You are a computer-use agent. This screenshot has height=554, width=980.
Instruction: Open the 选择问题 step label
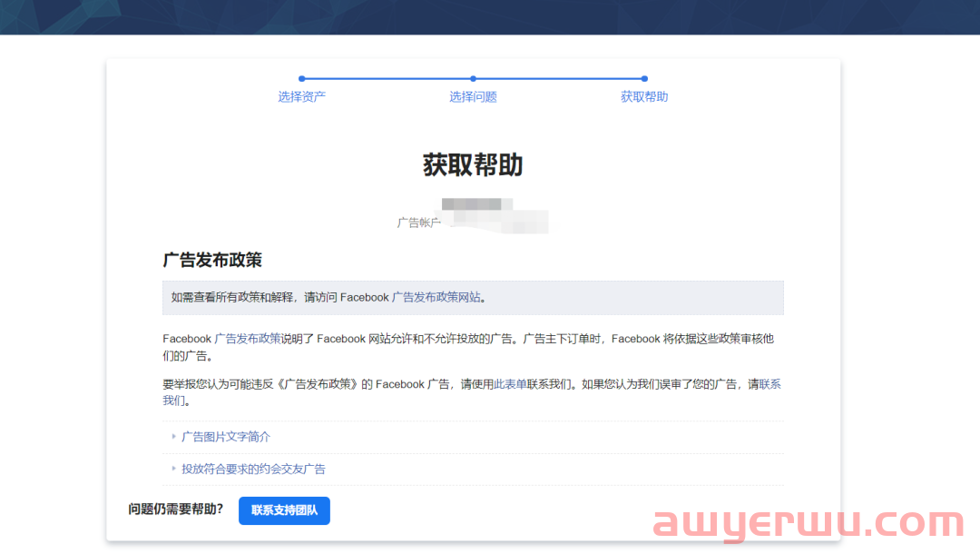coord(473,97)
